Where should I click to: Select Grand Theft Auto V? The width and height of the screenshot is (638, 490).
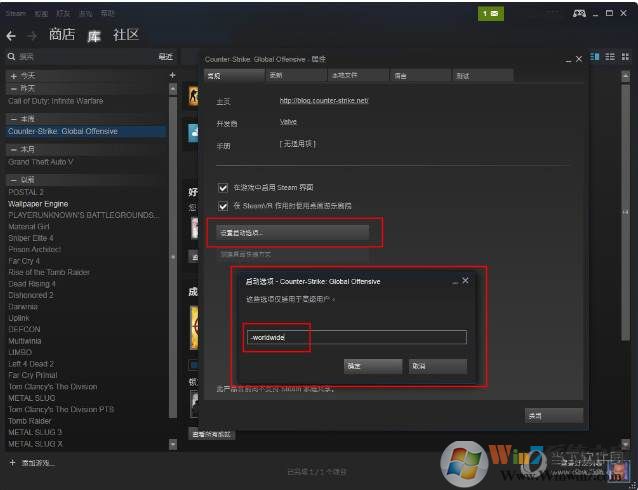click(41, 162)
